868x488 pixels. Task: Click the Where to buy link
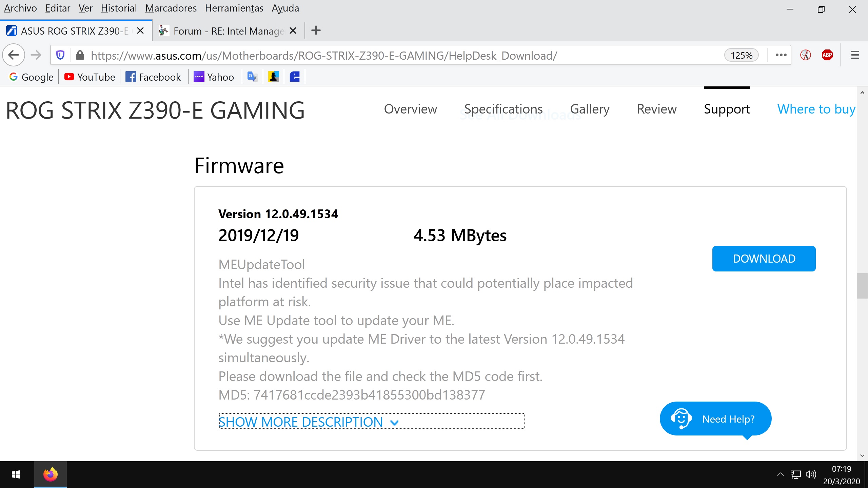tap(816, 109)
